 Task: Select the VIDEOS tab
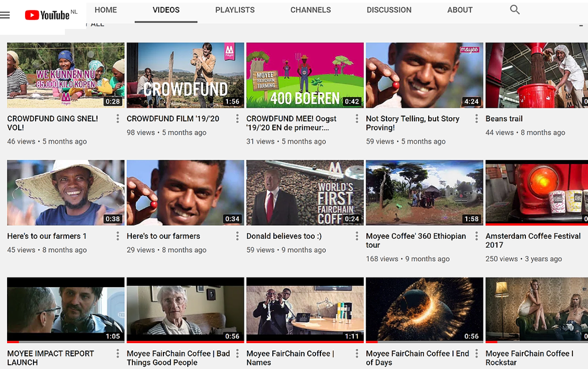click(166, 10)
